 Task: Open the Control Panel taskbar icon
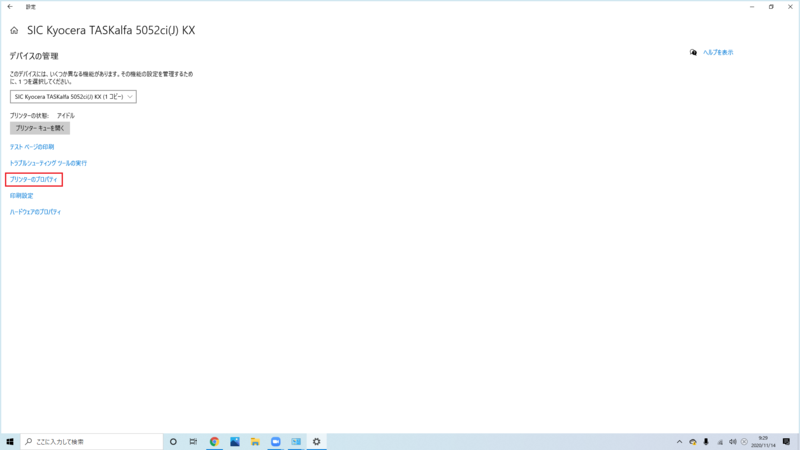pos(296,441)
